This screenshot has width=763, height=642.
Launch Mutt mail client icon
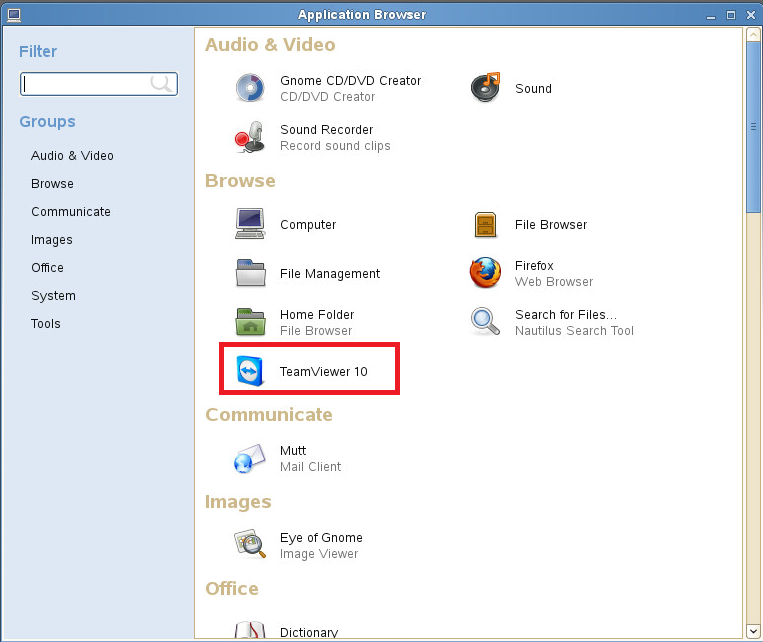click(250, 459)
